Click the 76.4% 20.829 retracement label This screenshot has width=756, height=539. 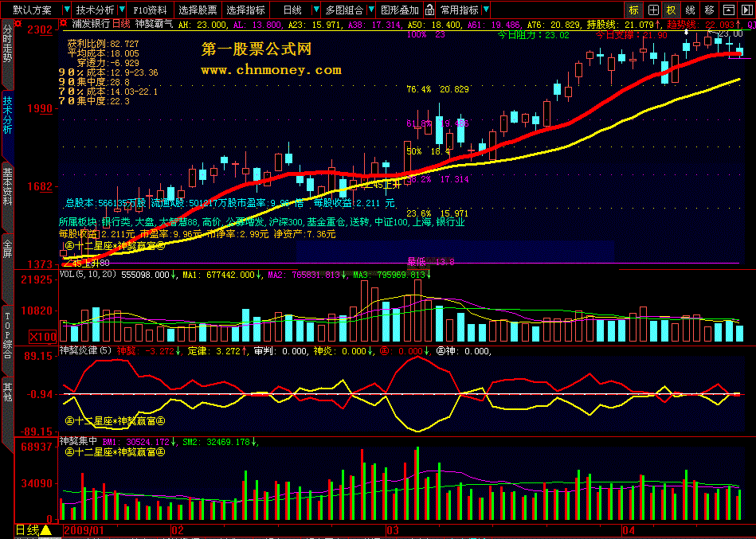click(x=438, y=89)
